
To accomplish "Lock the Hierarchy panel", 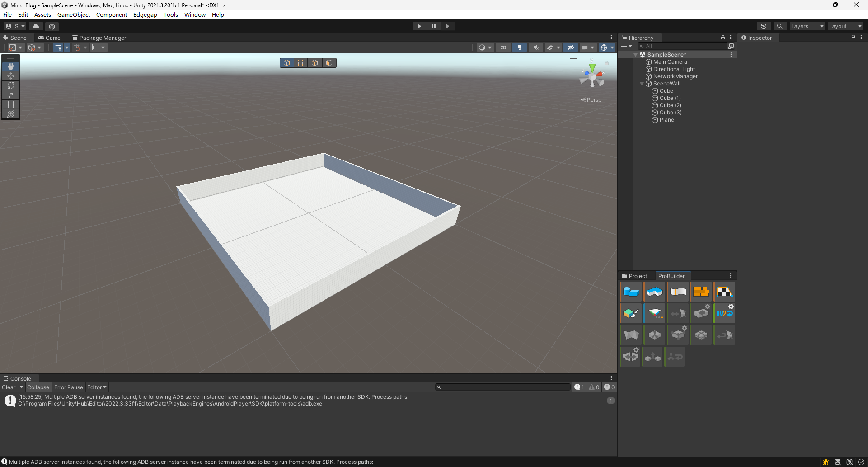I will [x=723, y=38].
